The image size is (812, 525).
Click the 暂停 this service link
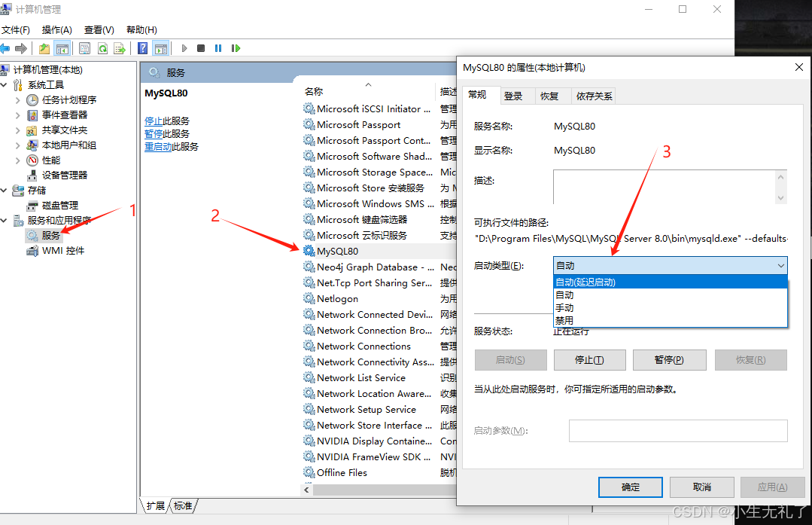pyautogui.click(x=154, y=134)
